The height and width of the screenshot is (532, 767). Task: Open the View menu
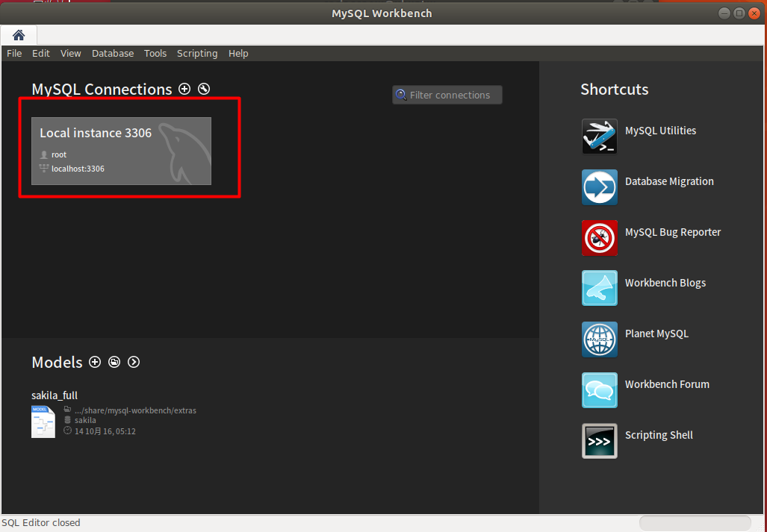pos(70,53)
